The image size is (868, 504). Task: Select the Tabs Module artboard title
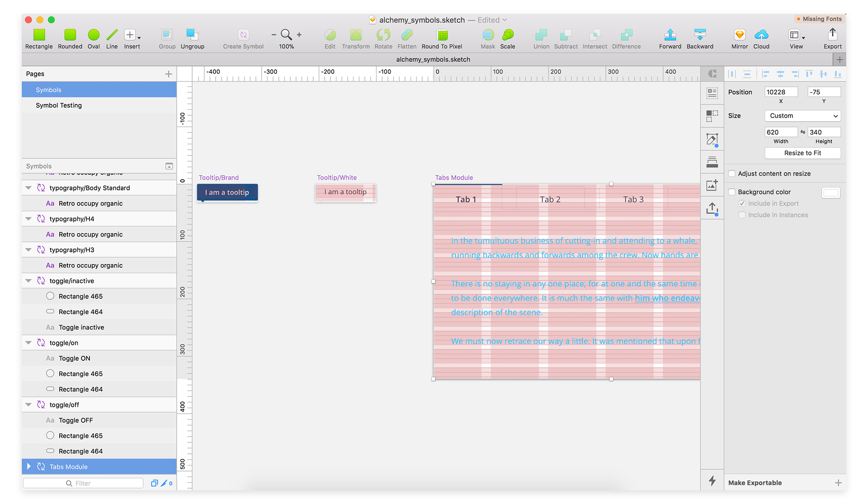click(454, 178)
